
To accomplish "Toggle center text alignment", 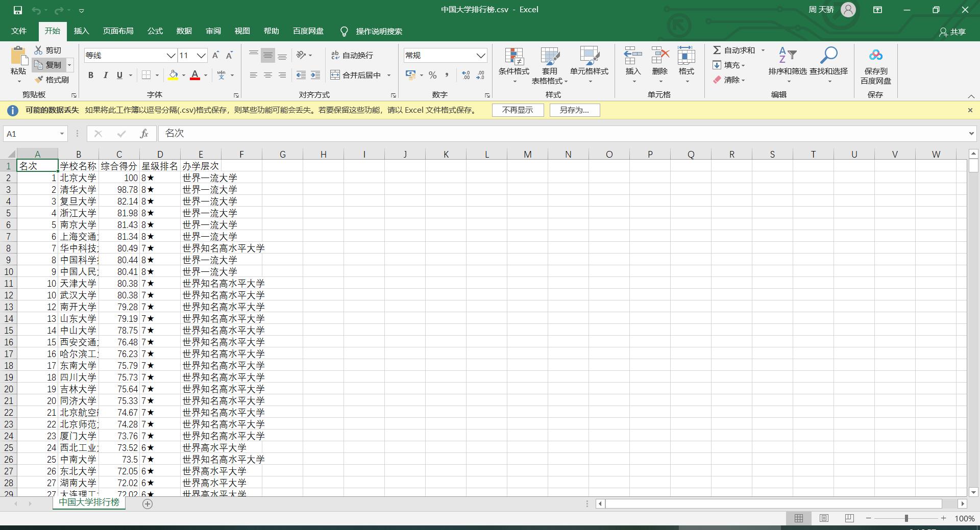I will (267, 75).
